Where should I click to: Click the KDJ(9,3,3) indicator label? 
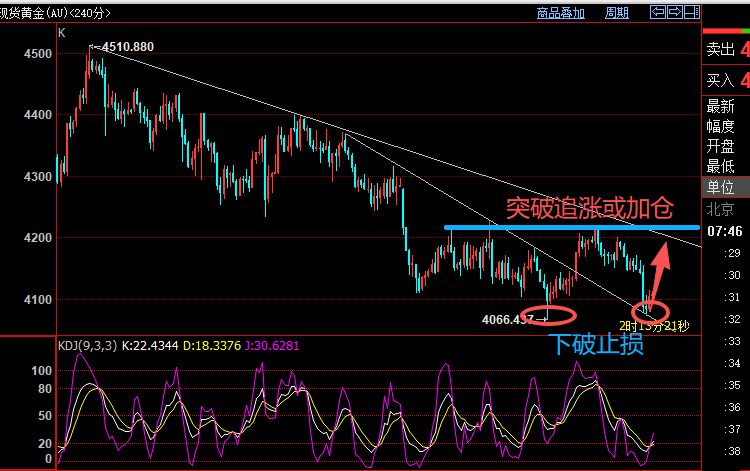pos(87,345)
